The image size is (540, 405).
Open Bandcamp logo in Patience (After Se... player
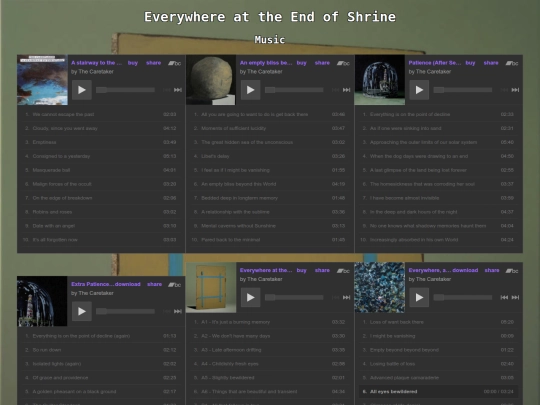[512, 63]
